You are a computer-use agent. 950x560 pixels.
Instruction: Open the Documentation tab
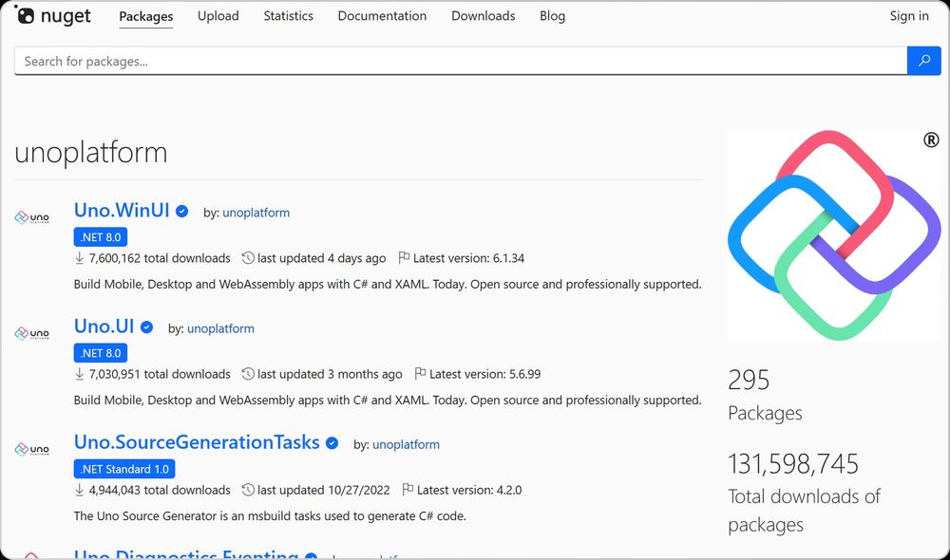[382, 16]
